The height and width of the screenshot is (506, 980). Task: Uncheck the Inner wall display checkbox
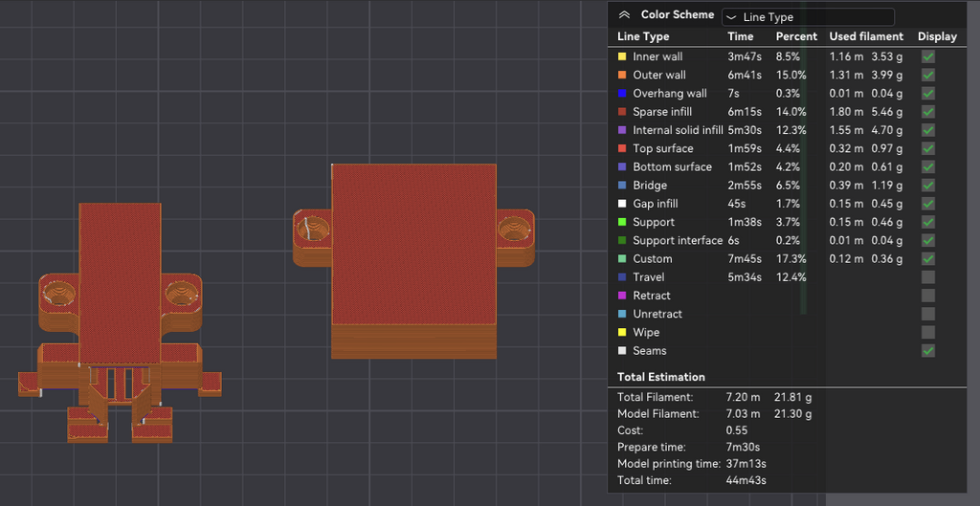coord(928,56)
